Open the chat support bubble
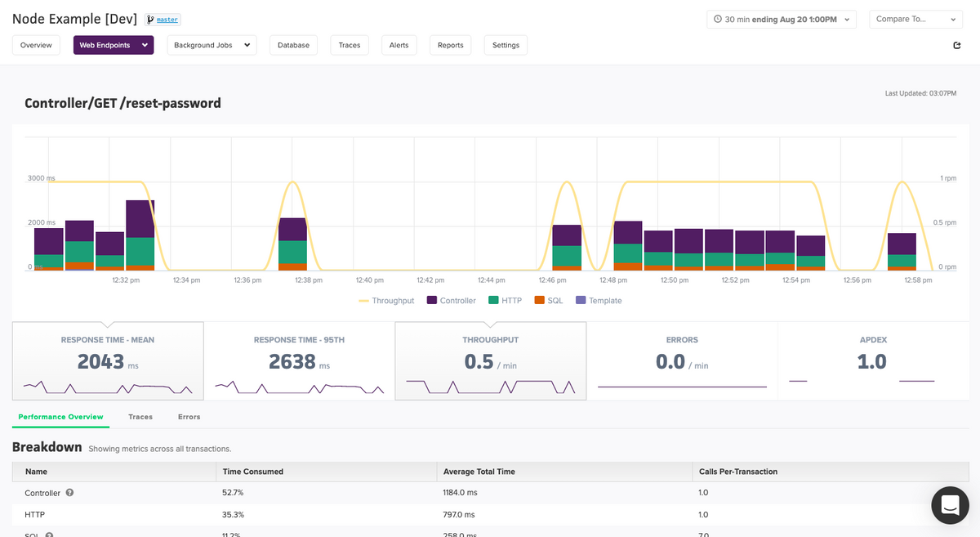This screenshot has width=980, height=537. [x=950, y=505]
